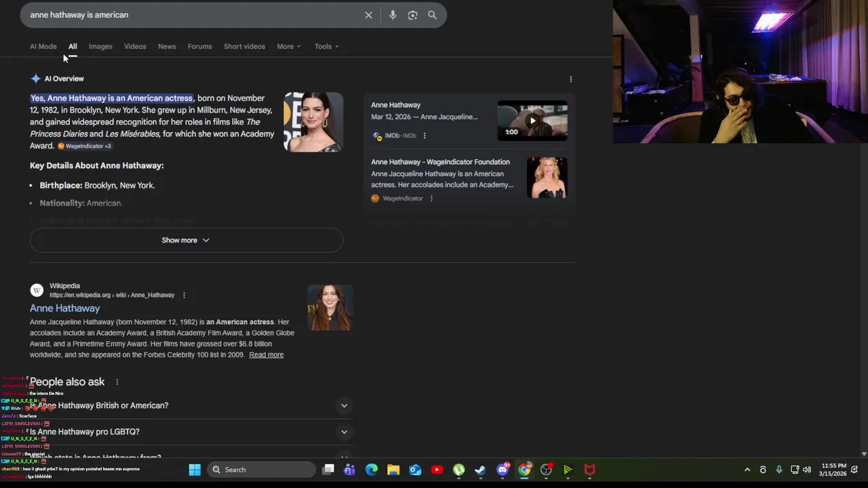The width and height of the screenshot is (868, 488).
Task: Open the WageIndicator +3 sources chip
Action: (85, 146)
